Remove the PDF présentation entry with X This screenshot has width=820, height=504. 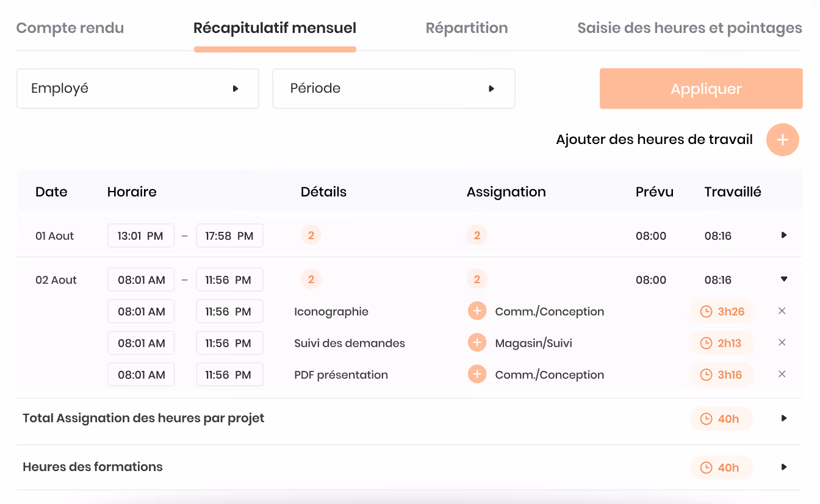point(782,375)
